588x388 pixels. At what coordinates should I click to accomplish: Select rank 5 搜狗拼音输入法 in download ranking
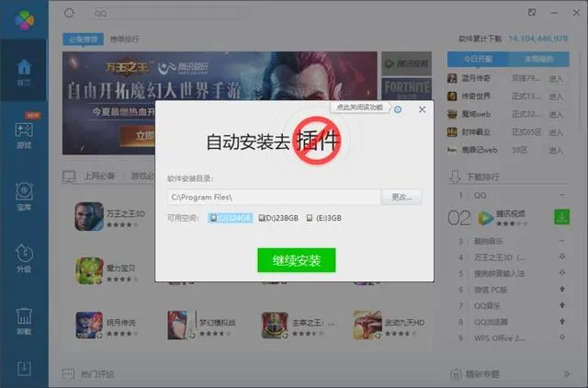point(499,274)
